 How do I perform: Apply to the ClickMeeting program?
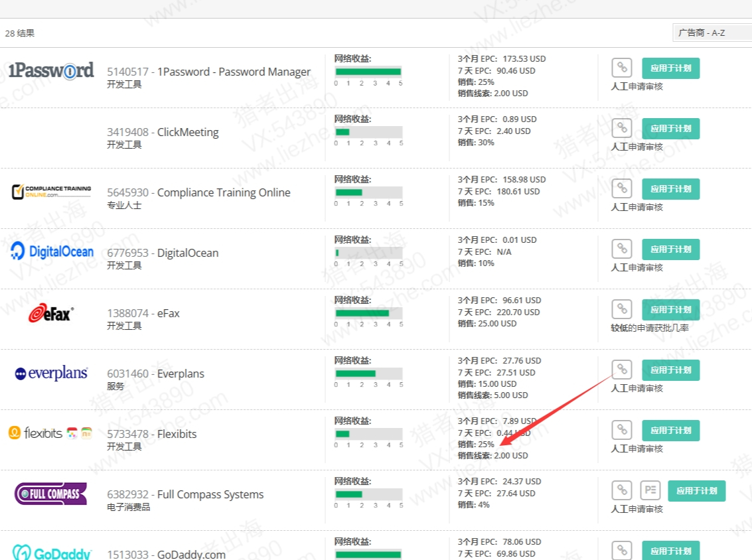(670, 129)
